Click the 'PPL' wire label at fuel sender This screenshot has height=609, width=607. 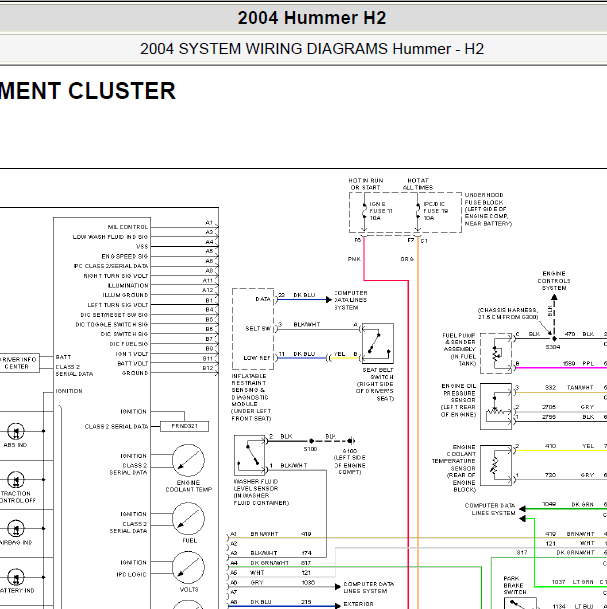(x=588, y=364)
